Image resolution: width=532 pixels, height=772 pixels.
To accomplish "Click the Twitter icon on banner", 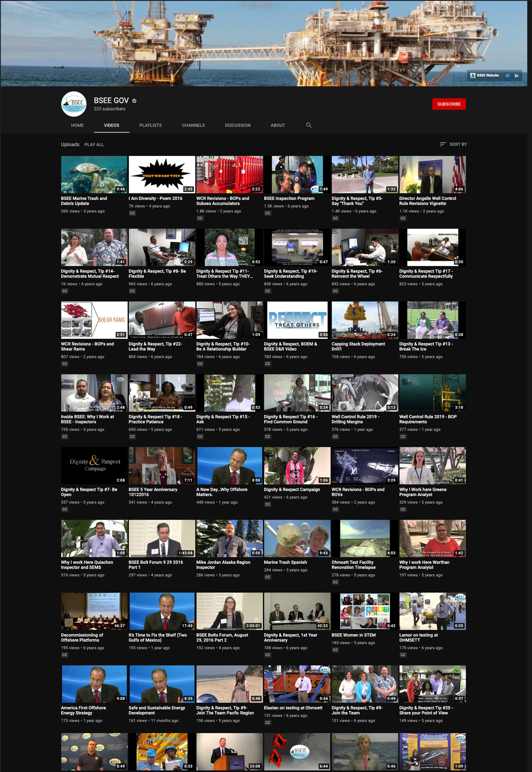I will click(507, 75).
